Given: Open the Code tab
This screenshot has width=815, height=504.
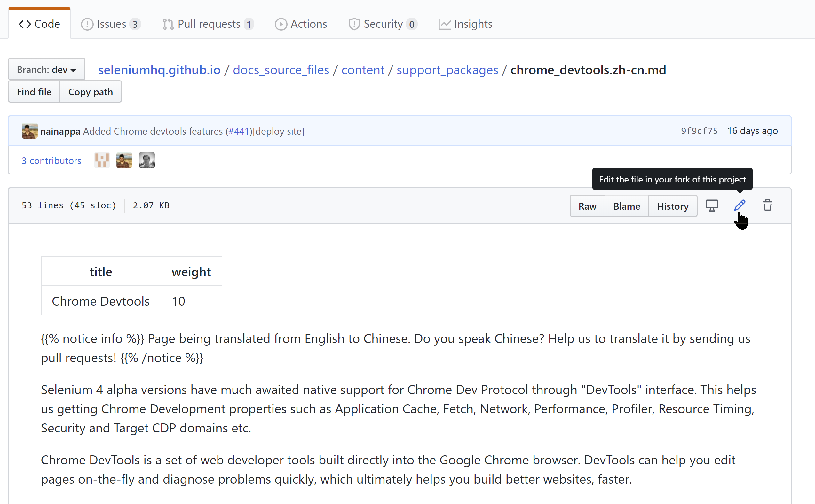Looking at the screenshot, I should click(39, 24).
